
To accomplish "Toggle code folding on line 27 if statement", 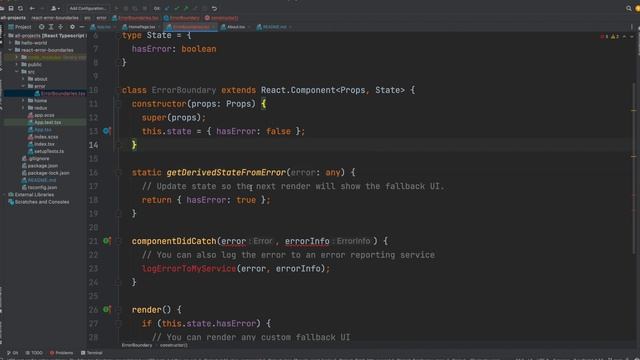I will 118,324.
